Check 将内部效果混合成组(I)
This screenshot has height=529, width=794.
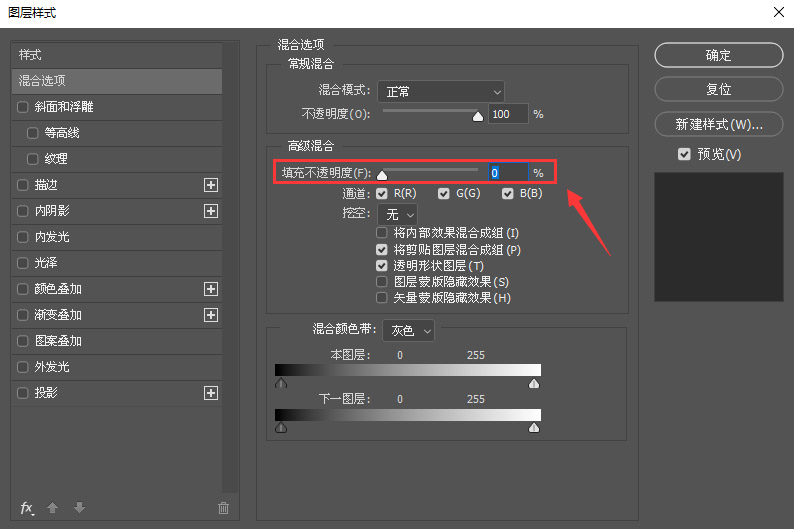tap(382, 233)
